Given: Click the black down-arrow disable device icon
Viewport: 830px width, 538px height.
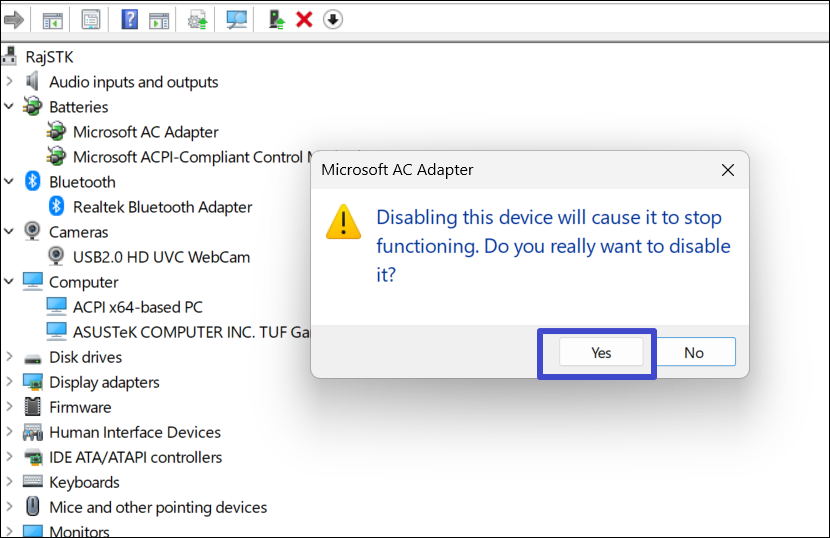Looking at the screenshot, I should 333,19.
